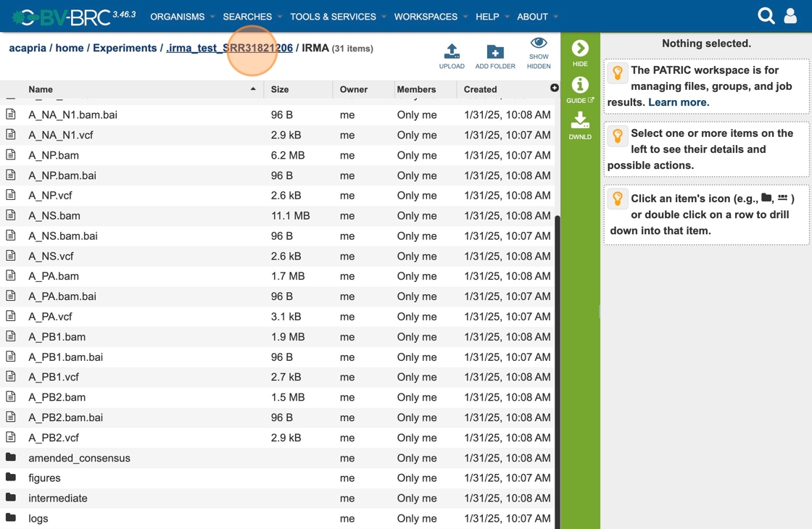Viewport: 812px width, 529px height.
Task: Expand Searches dropdown arrow
Action: pyautogui.click(x=280, y=17)
